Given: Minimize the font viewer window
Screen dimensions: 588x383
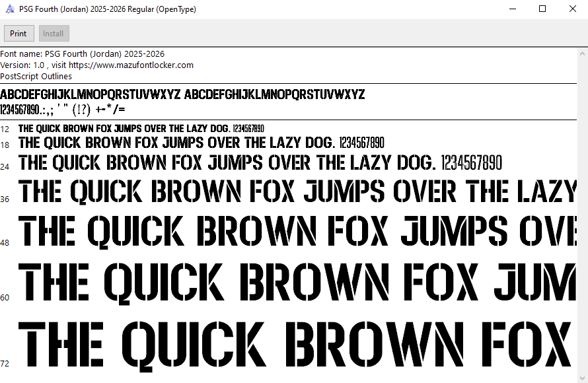Looking at the screenshot, I should (x=512, y=9).
